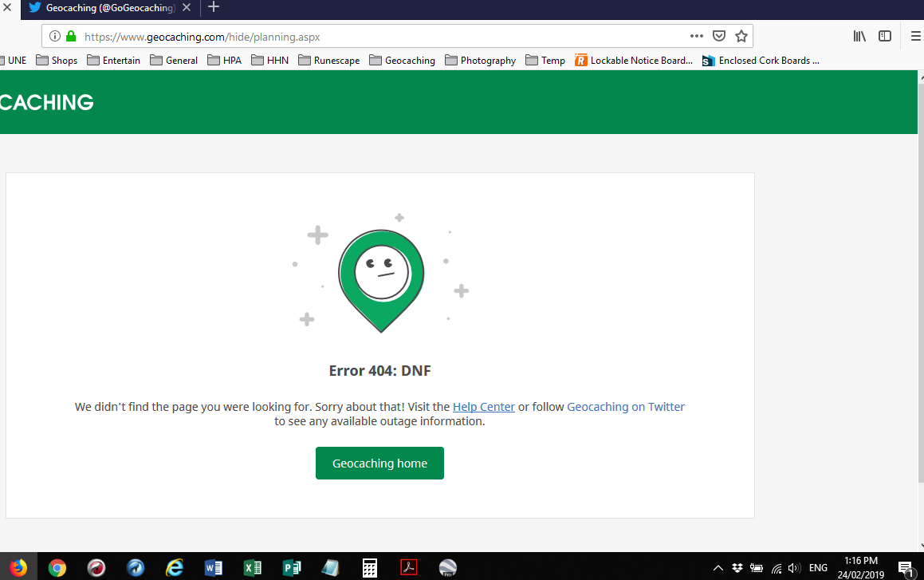
Task: Click the green padlock security icon
Action: pyautogui.click(x=71, y=36)
